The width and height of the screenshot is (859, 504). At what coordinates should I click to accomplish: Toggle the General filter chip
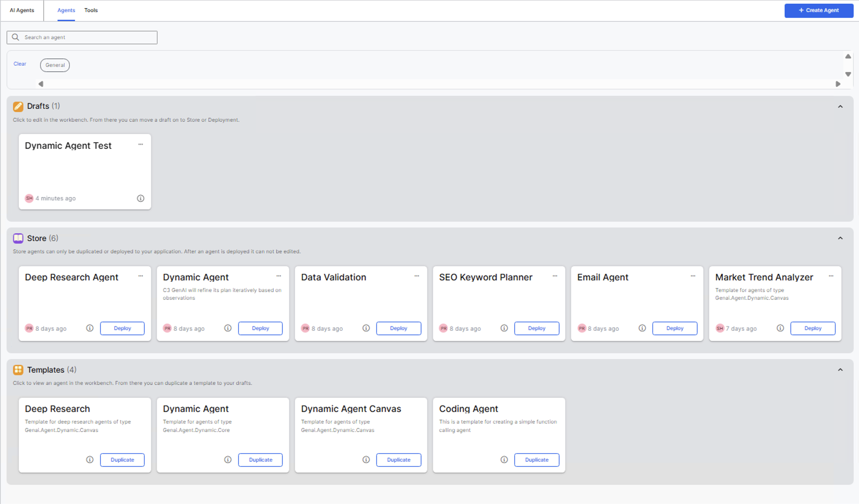(55, 65)
